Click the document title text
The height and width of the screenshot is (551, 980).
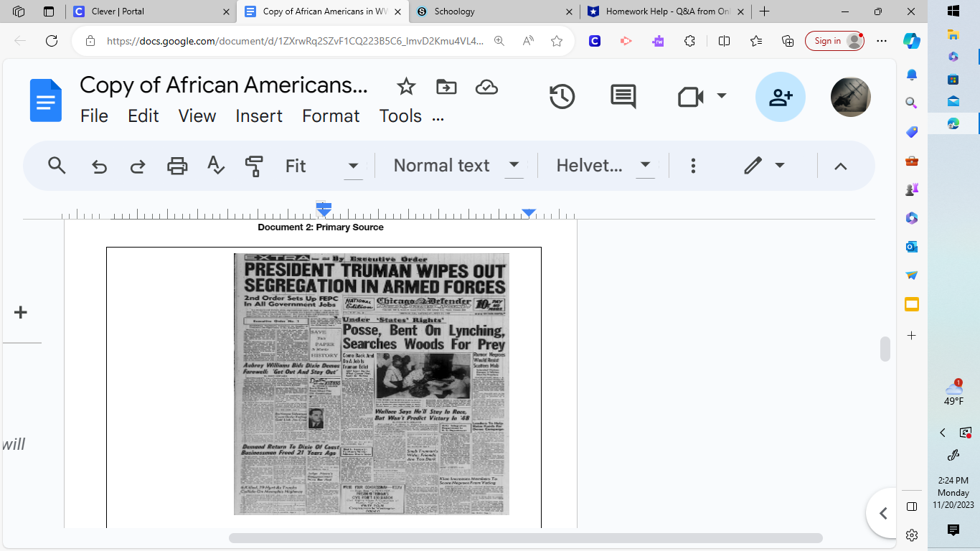tap(224, 85)
